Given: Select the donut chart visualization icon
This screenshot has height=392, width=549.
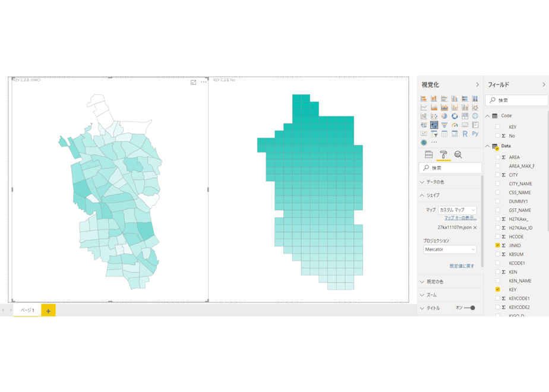Looking at the screenshot, I should (455, 116).
